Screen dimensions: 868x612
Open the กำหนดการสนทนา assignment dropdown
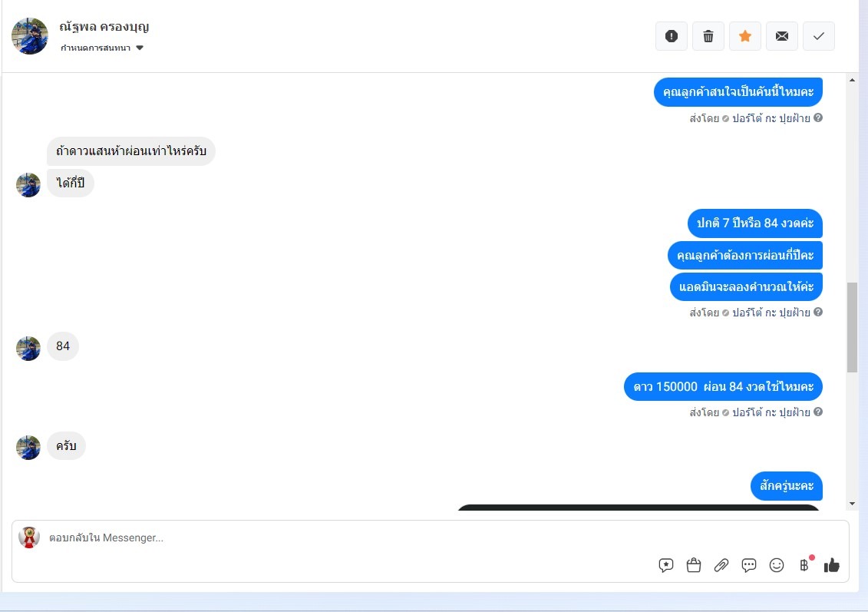click(102, 48)
